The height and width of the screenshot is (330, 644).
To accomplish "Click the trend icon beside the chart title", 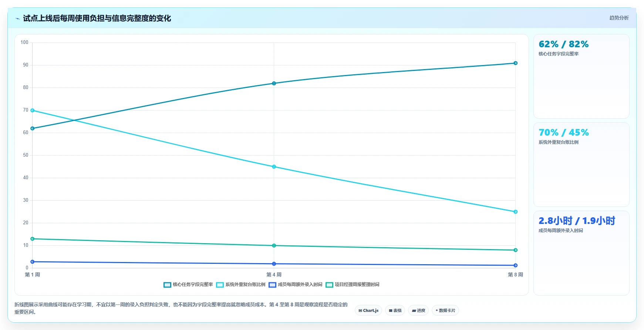I will point(17,18).
